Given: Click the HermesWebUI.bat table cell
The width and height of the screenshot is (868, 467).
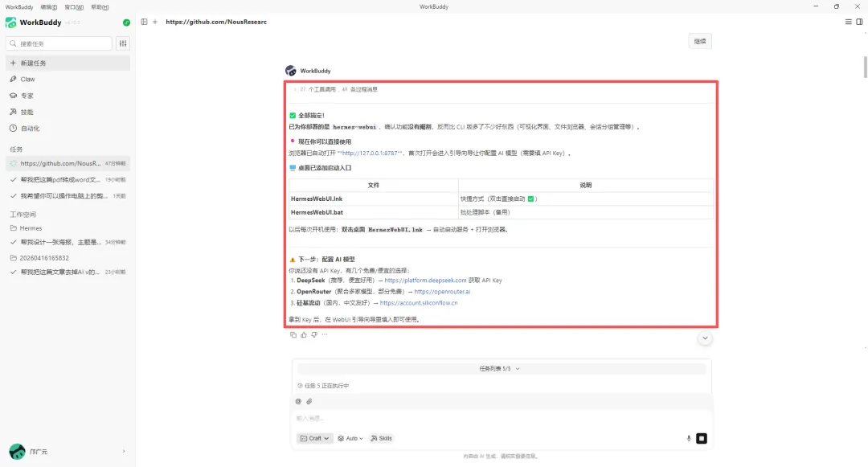Looking at the screenshot, I should [374, 212].
